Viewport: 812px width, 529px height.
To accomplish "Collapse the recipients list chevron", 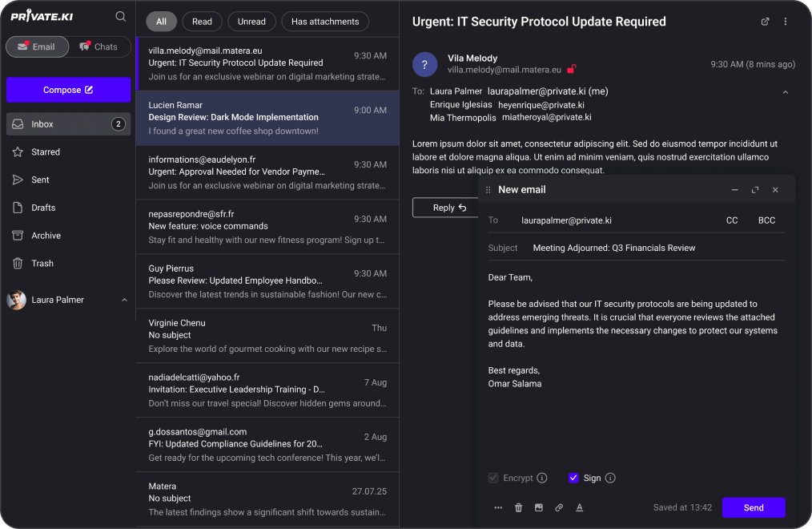I will tap(785, 92).
